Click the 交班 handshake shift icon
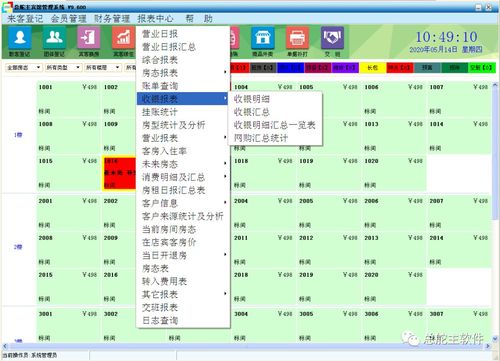The image size is (500, 361). tap(332, 41)
